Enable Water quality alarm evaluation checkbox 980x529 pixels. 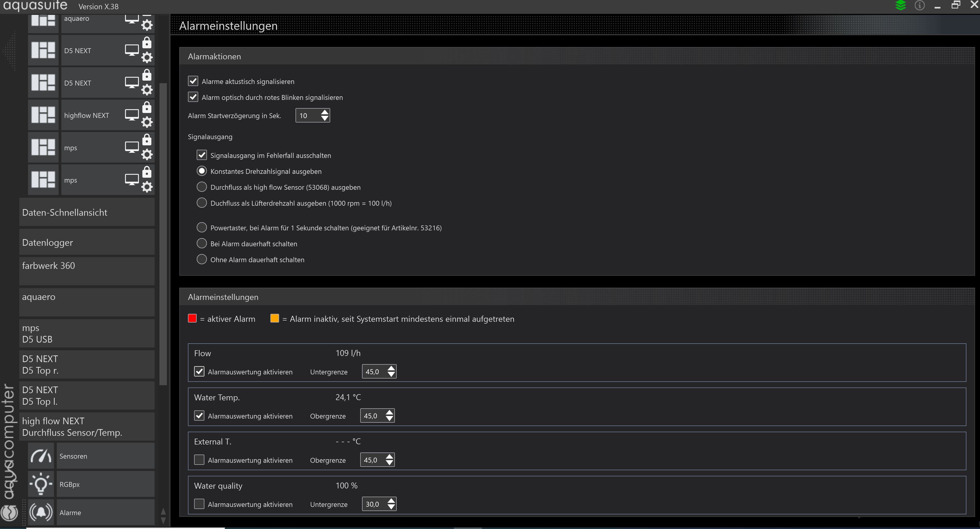tap(199, 504)
